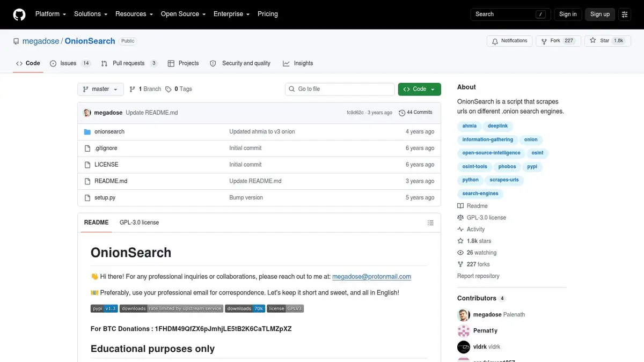Image resolution: width=644 pixels, height=362 pixels.
Task: Click megadose avatar in the commit row
Action: point(87,113)
